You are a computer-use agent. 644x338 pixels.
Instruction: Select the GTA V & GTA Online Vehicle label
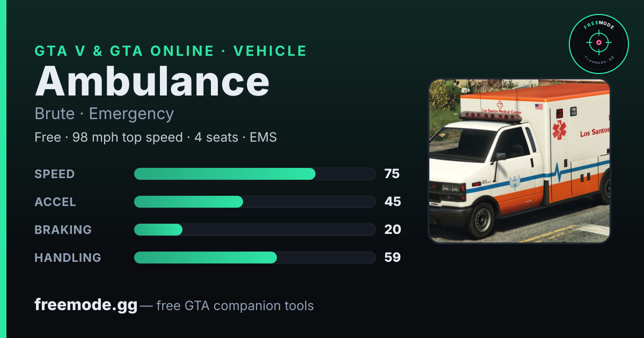click(x=171, y=51)
